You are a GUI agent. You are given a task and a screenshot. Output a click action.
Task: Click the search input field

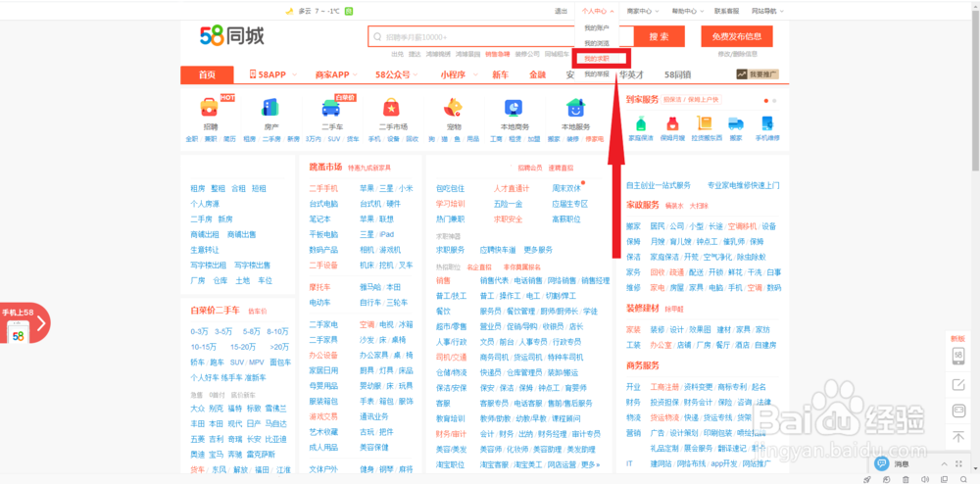point(501,36)
